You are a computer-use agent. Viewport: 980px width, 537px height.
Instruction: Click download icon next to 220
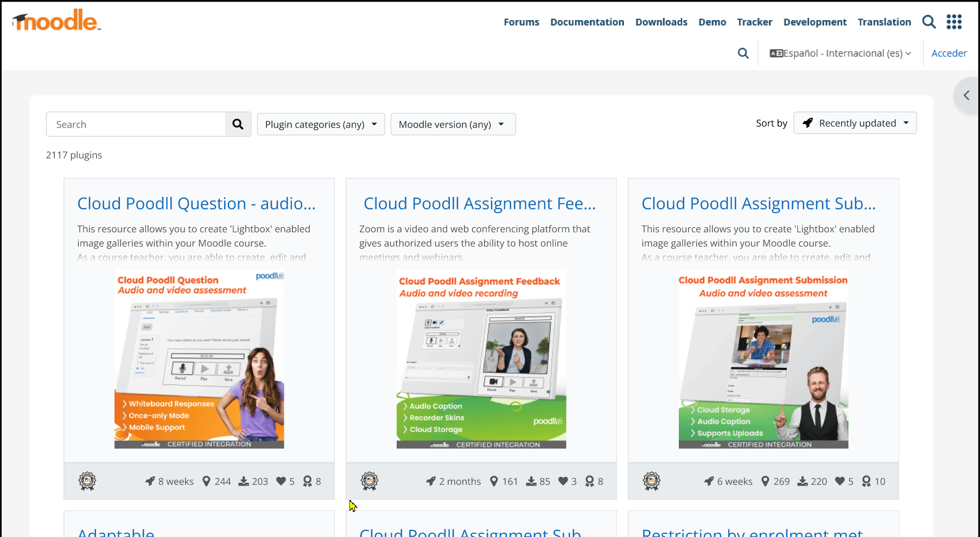tap(803, 481)
